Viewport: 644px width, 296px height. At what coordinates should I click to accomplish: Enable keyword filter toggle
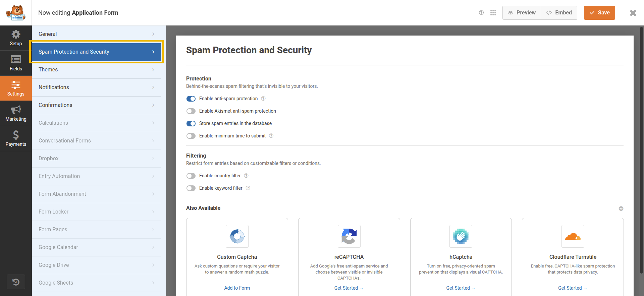pyautogui.click(x=191, y=188)
